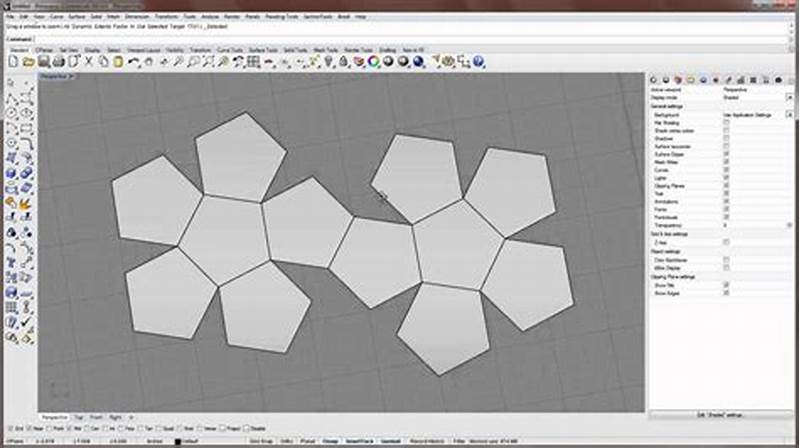The image size is (800, 448).
Task: Open the Transform menu
Action: click(x=166, y=17)
